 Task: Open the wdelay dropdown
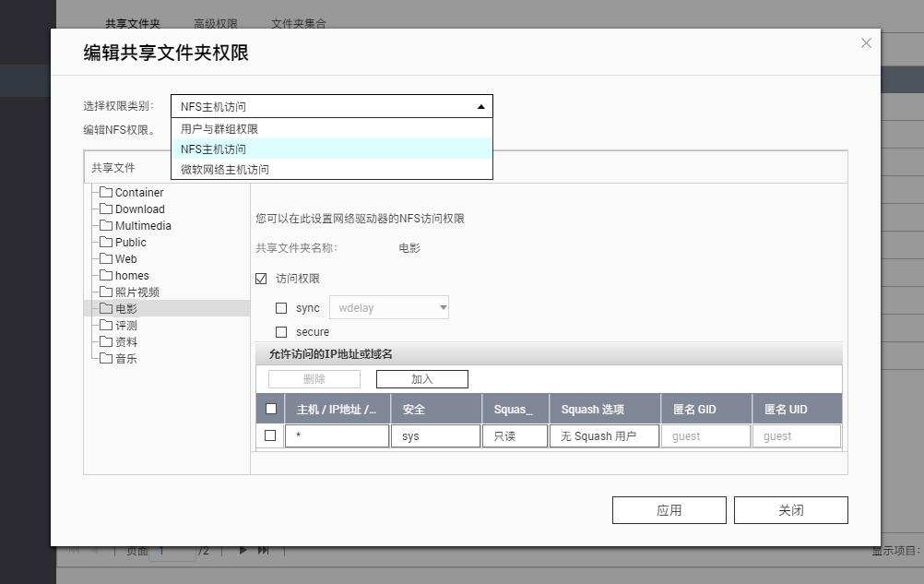tap(443, 307)
